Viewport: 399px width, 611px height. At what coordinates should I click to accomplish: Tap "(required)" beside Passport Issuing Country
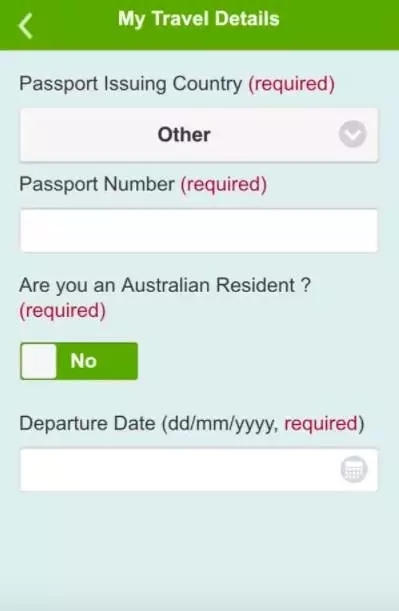pos(292,84)
